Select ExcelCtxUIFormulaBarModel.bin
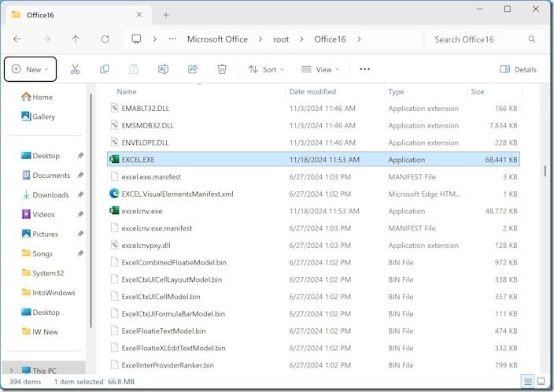554x392 pixels. [x=313, y=313]
